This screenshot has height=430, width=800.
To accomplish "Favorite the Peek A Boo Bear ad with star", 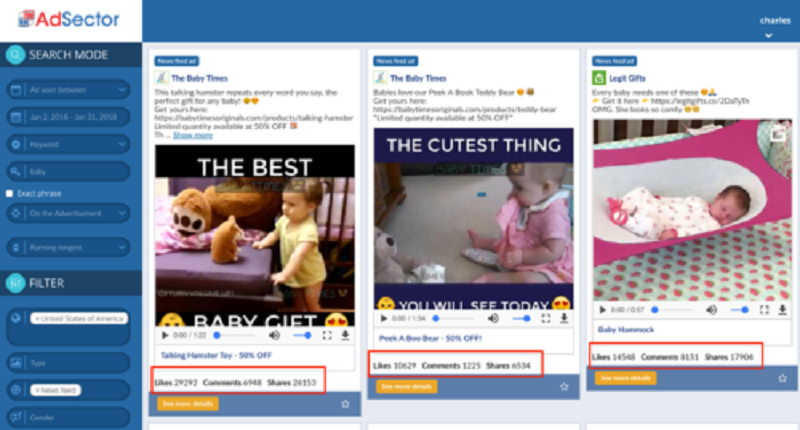I will (564, 387).
